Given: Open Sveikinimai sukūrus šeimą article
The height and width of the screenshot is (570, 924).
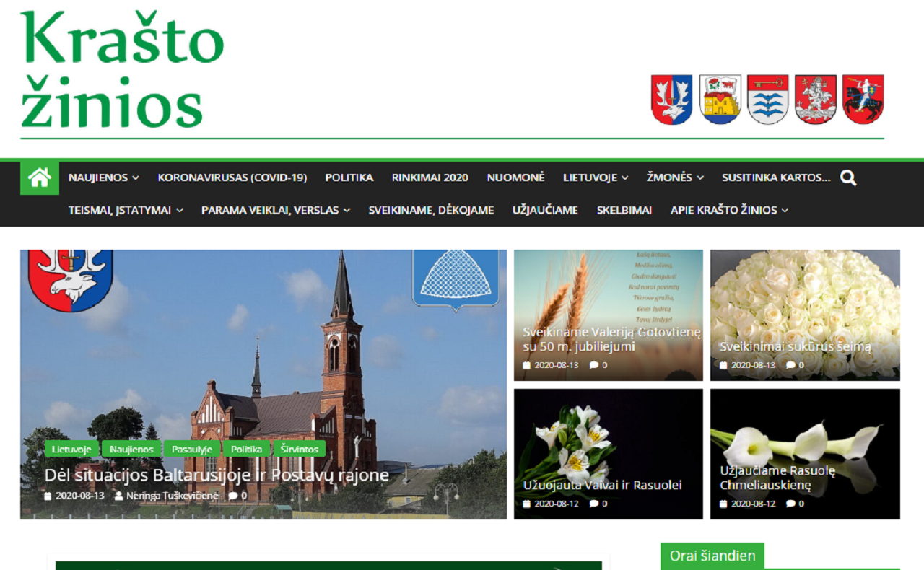Looking at the screenshot, I should tap(796, 346).
